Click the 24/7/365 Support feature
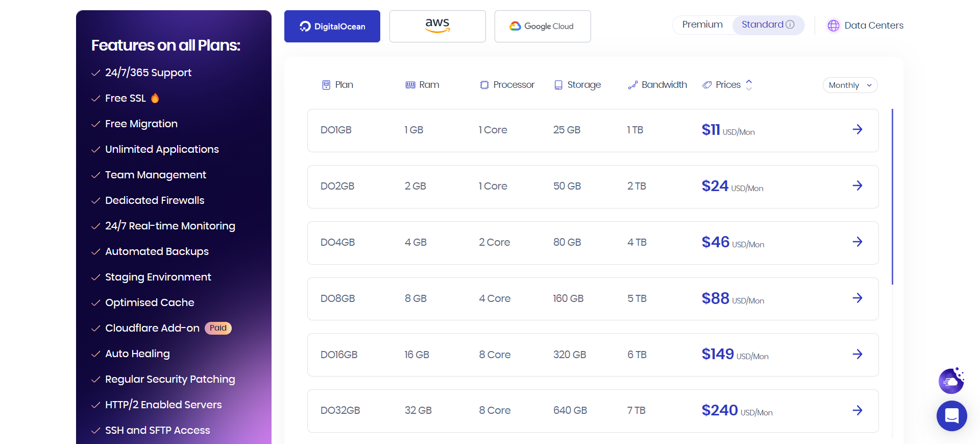Viewport: 980px width, 444px height. (148, 73)
